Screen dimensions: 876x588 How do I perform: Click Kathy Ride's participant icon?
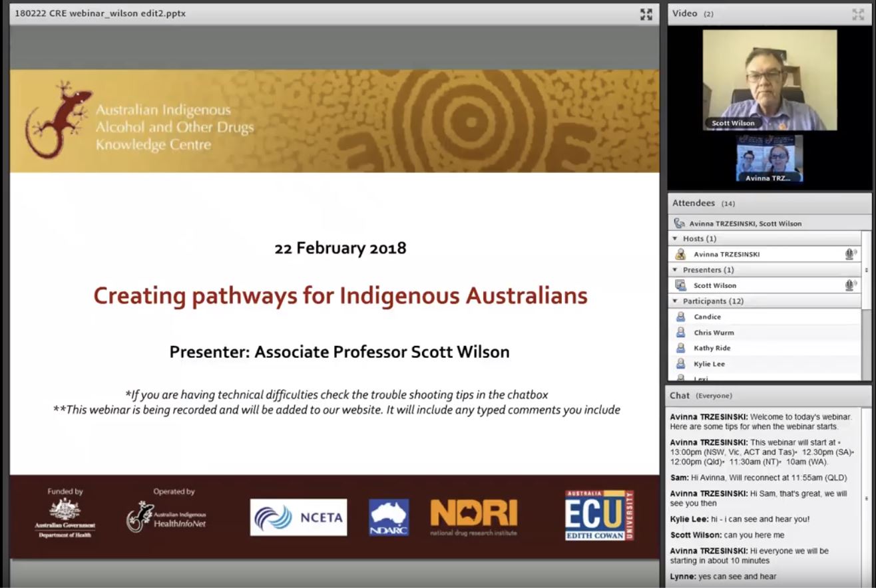tap(680, 348)
